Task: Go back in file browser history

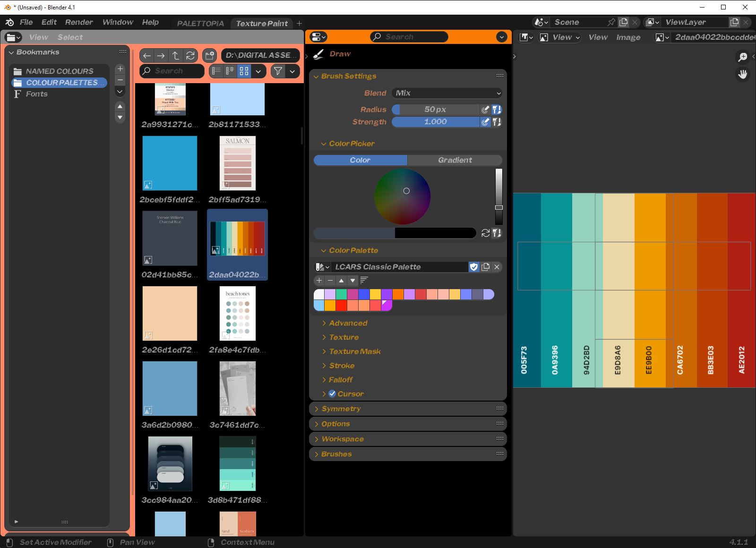Action: pyautogui.click(x=147, y=56)
